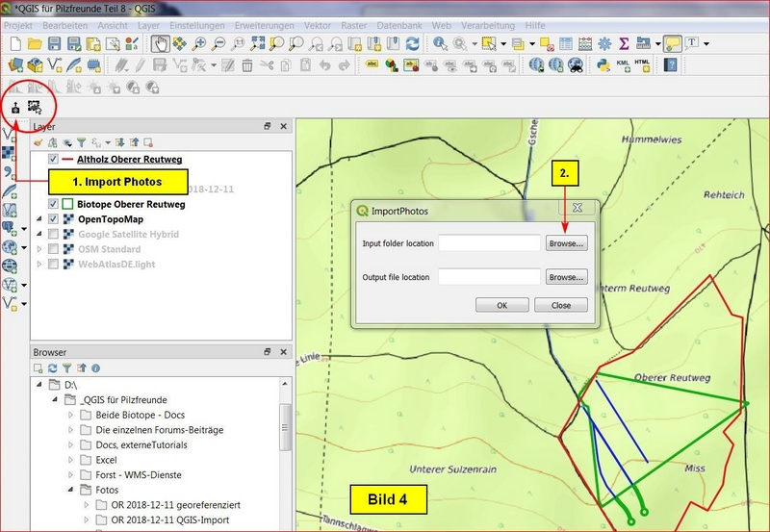Viewport: 770px width, 532px height.
Task: Confirm ImportPhotos dialog with OK
Action: coord(501,305)
